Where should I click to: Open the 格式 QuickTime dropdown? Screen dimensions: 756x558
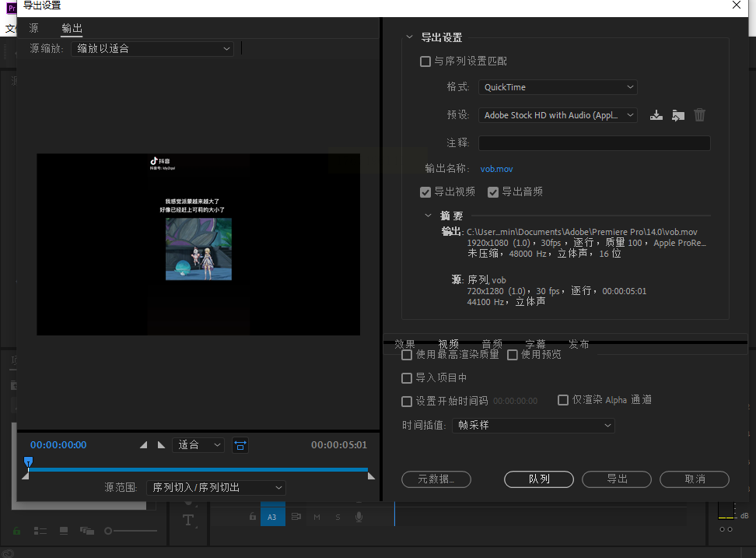(557, 87)
